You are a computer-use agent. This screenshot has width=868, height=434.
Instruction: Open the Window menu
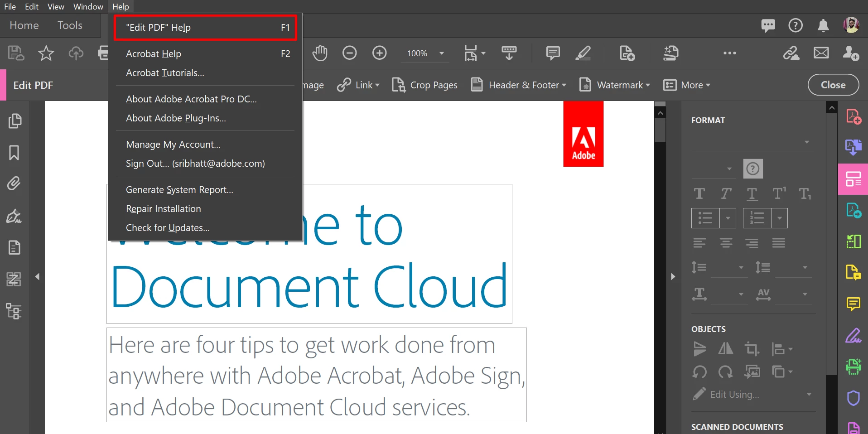pyautogui.click(x=88, y=6)
